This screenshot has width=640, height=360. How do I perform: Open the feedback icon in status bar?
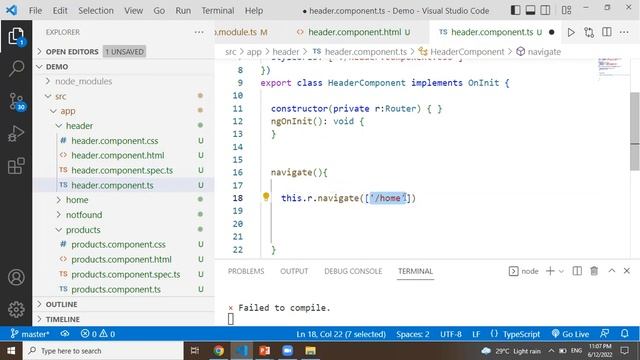click(x=605, y=334)
